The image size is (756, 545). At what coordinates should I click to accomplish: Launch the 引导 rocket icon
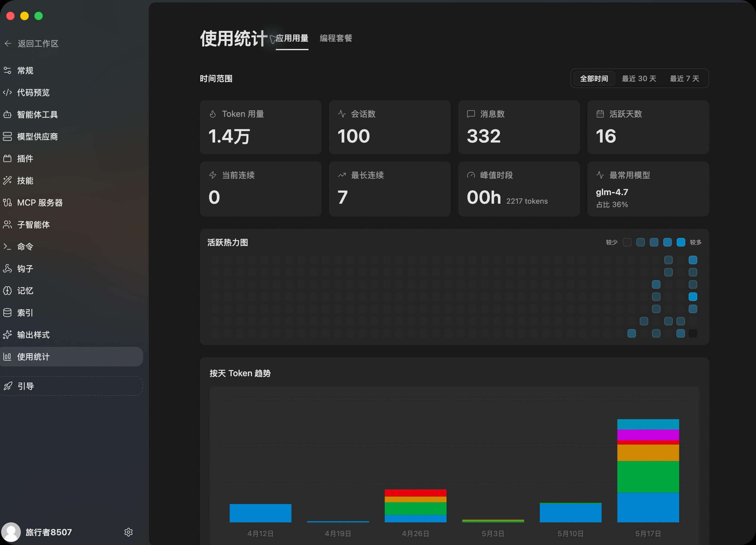8,386
